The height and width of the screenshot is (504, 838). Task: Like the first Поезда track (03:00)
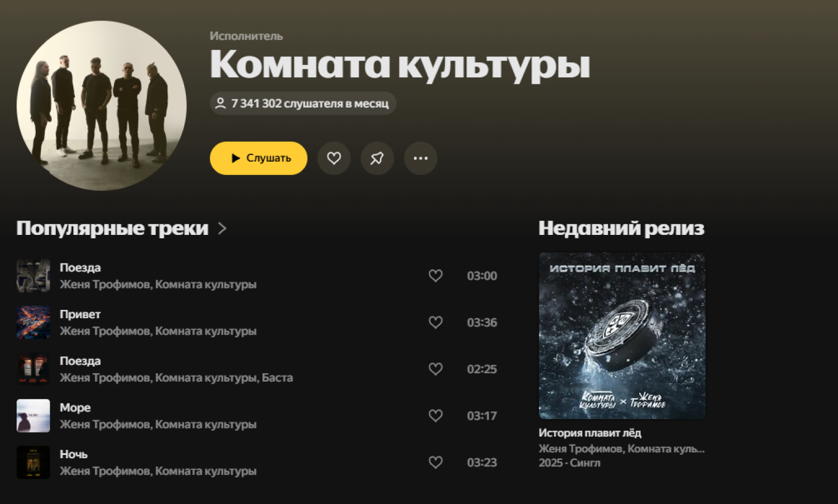pos(436,276)
